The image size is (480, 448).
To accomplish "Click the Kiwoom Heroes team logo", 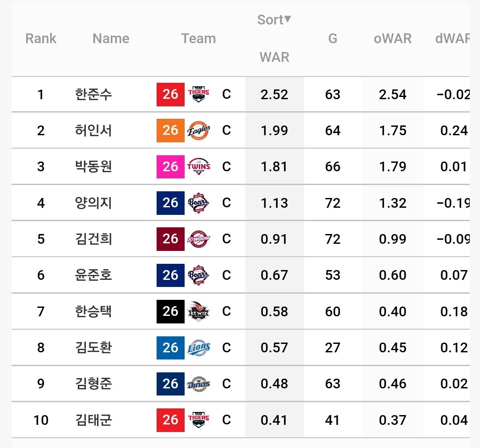I will [198, 239].
